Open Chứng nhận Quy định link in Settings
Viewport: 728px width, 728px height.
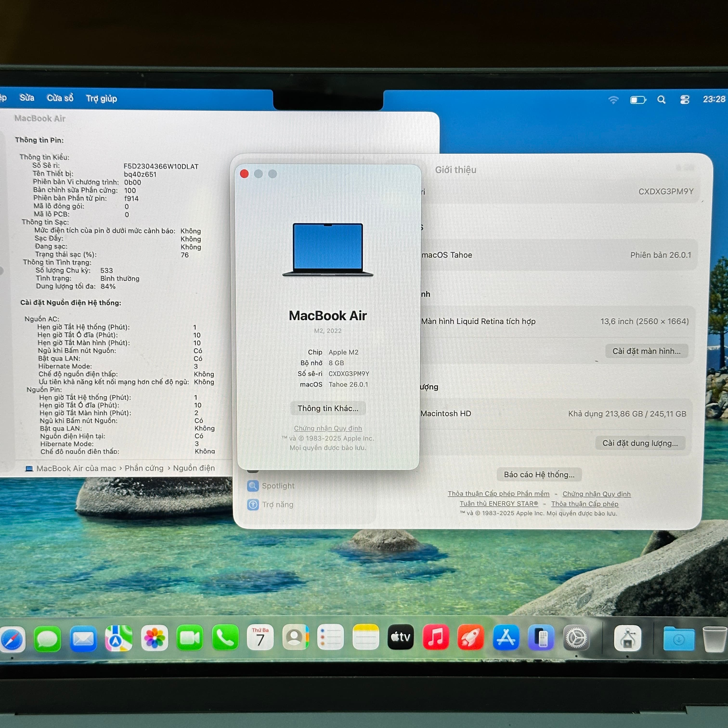coord(597,494)
